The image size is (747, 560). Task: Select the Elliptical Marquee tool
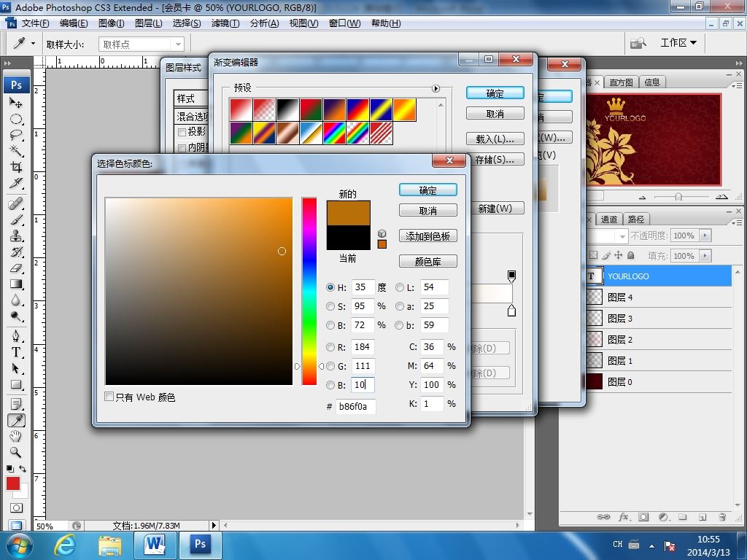[16, 119]
